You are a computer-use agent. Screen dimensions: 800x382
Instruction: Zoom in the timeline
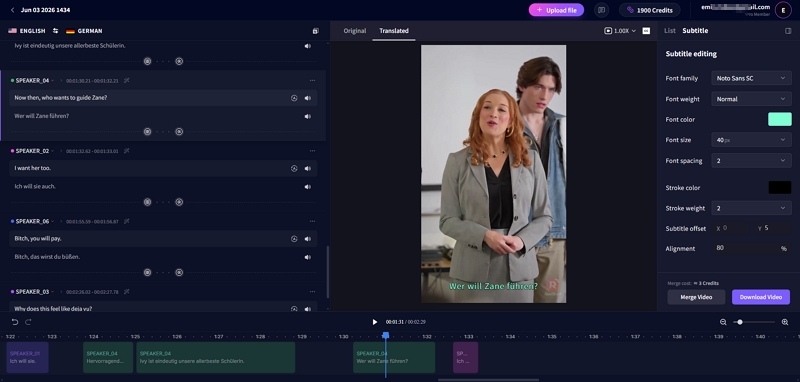pyautogui.click(x=785, y=322)
